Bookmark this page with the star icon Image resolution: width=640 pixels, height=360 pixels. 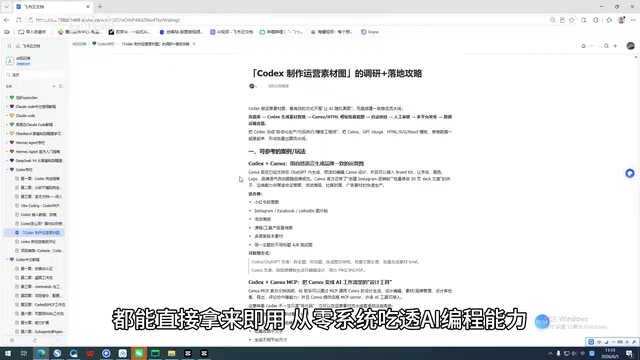tap(572, 20)
